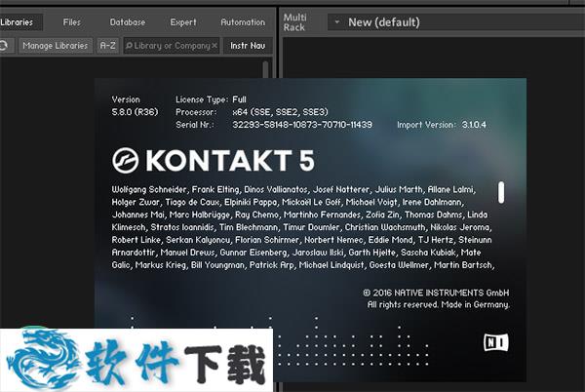Click the 2016 NATIVE INSTRUMENTS GmbH copyright text
585x392 pixels.
[x=437, y=293]
